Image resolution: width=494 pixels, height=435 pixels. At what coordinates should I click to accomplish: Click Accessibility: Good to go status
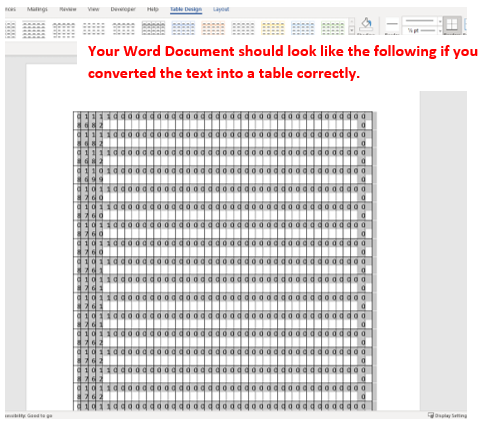click(29, 416)
